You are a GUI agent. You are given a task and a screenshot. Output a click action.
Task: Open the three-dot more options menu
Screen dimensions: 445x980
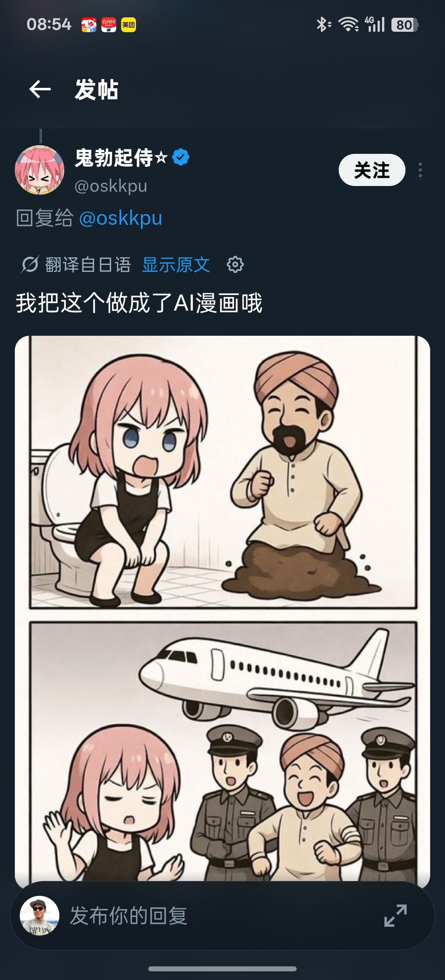[420, 170]
